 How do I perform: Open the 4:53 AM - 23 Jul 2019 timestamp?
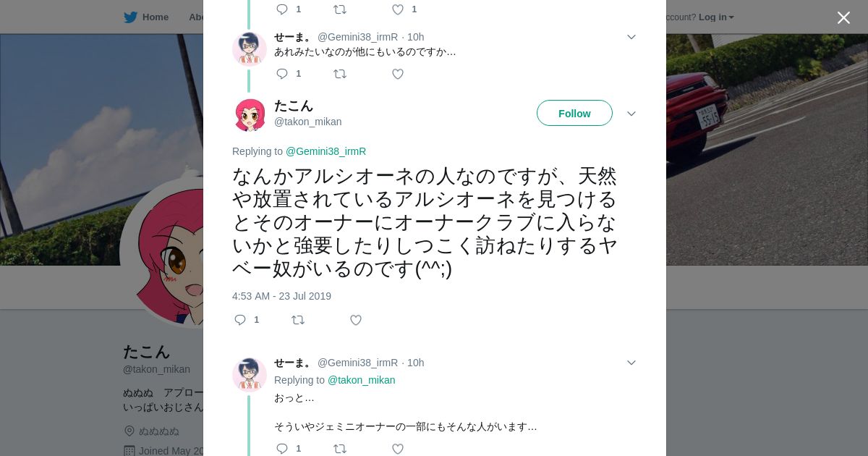pyautogui.click(x=281, y=296)
